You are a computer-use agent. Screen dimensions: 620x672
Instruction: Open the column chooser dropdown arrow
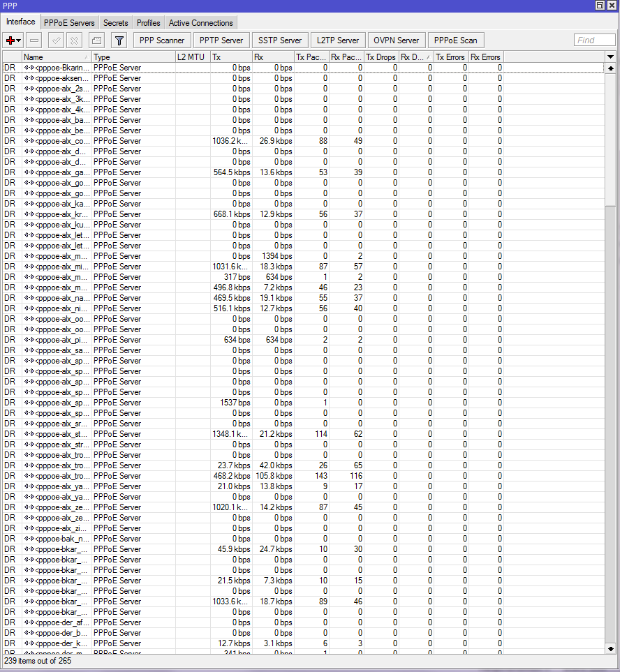(x=610, y=57)
